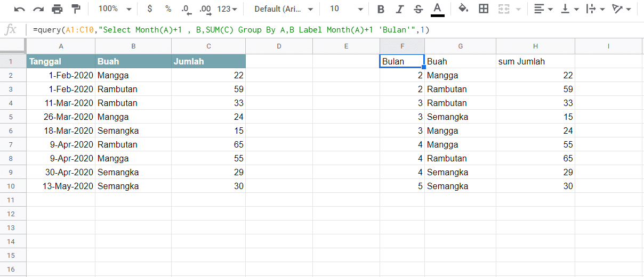Select the Bulan cell in F1
Screen dimensions: 644x277
coord(402,61)
